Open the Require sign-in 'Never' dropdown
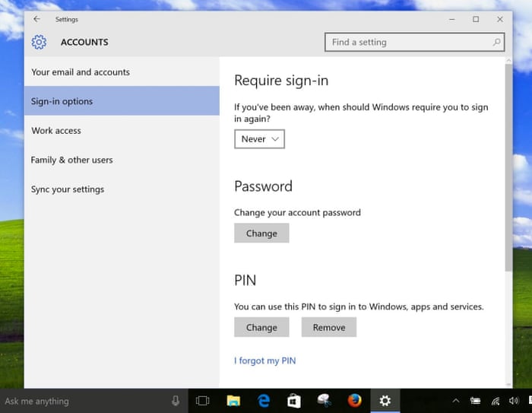532x413 pixels. tap(259, 139)
